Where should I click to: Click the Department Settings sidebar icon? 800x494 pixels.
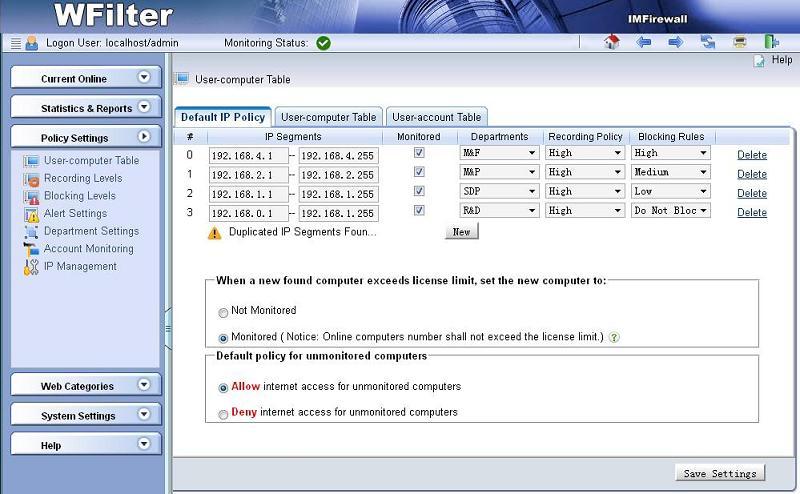[x=31, y=232]
